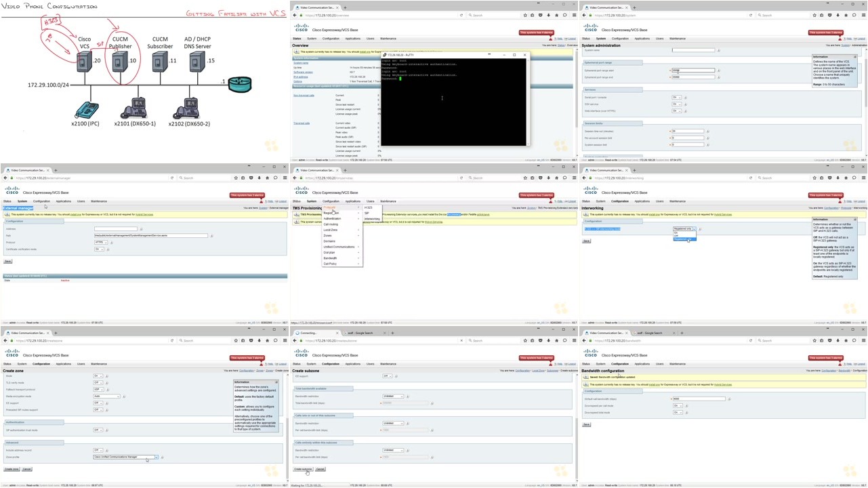Close the Information panel on Interworking page
The image size is (868, 488).
(x=854, y=220)
